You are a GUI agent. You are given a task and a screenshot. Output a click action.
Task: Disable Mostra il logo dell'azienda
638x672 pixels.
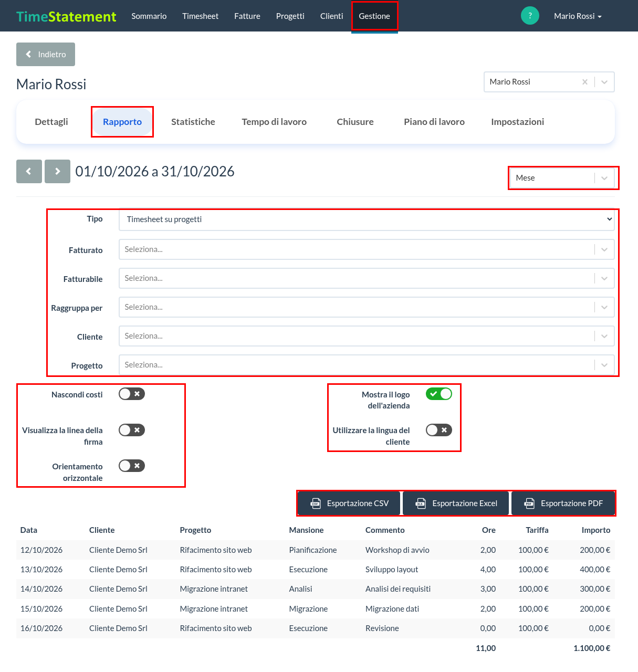pos(439,394)
